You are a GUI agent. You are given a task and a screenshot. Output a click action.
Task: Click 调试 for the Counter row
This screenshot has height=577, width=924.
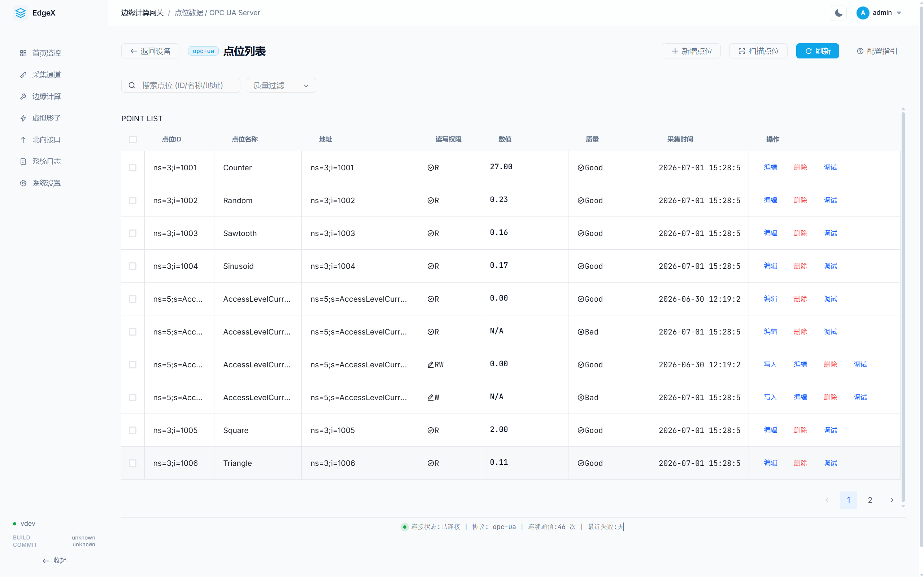pos(830,167)
